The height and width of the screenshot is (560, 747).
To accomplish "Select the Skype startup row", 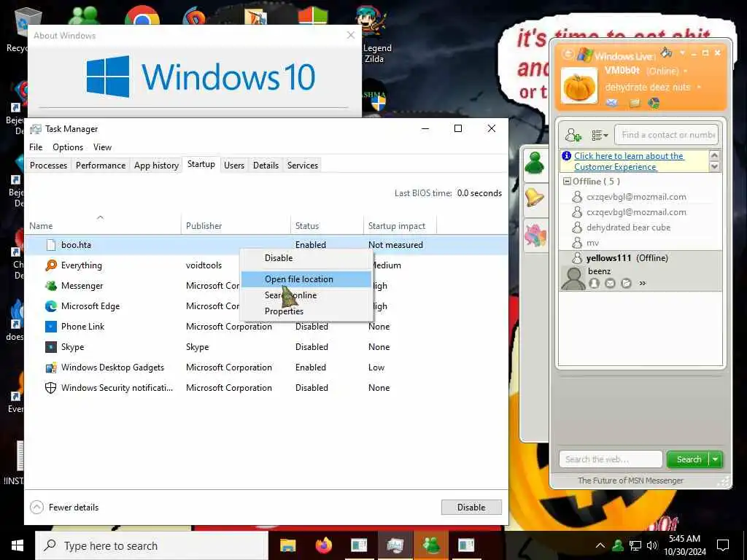I will click(266, 347).
